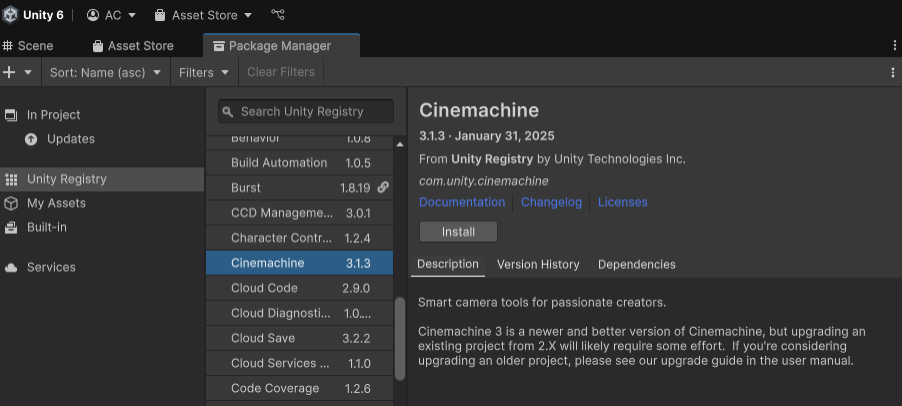Select the Character Controller package row
Screen dimensions: 902x406
tap(300, 238)
